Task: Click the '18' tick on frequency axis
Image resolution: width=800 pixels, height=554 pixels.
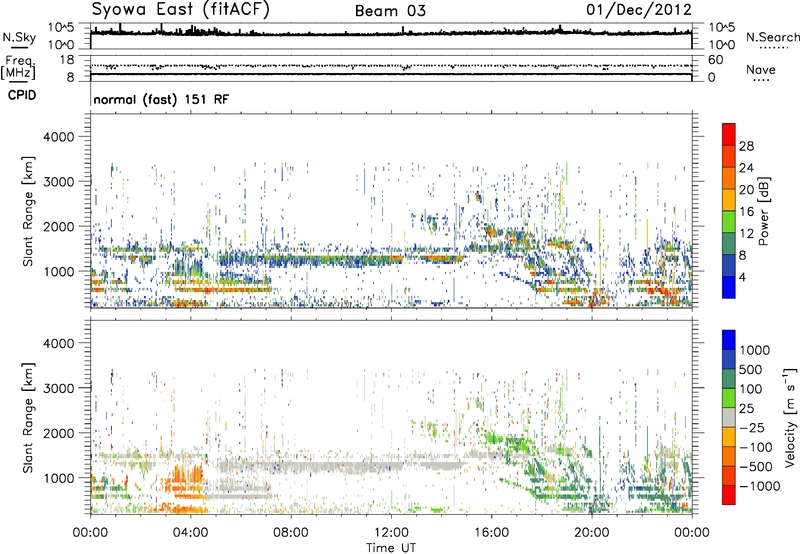Action: [x=66, y=60]
